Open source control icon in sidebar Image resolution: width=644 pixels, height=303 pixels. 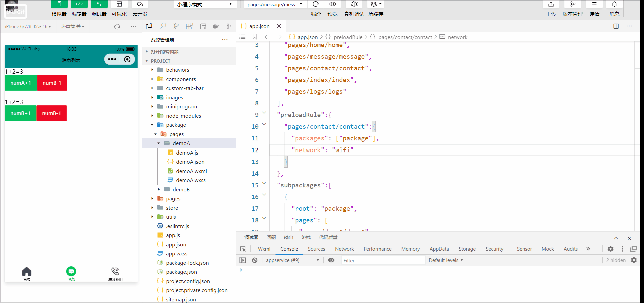coord(176,26)
